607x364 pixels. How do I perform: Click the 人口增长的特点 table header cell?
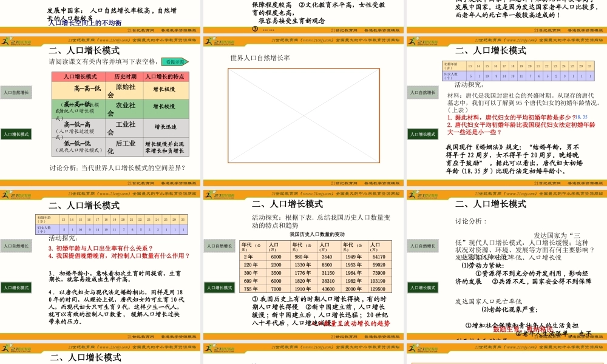[166, 76]
